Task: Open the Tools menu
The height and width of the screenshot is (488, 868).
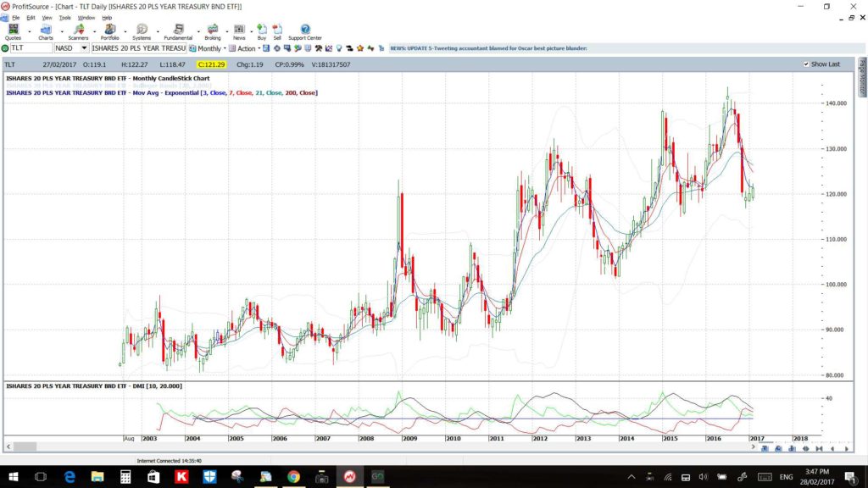Action: [x=64, y=18]
